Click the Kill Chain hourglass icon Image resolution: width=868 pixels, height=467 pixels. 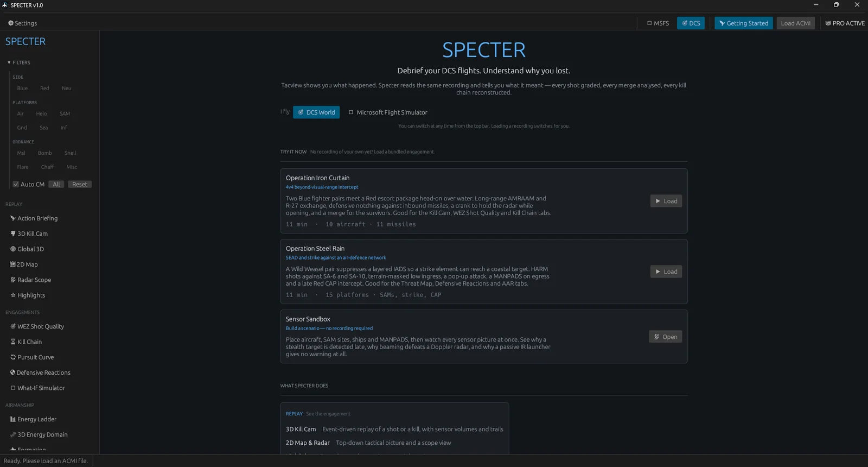(13, 342)
